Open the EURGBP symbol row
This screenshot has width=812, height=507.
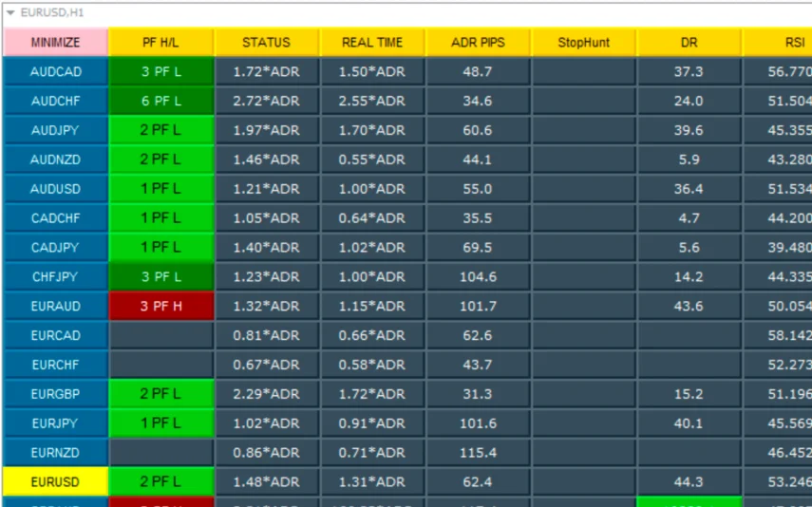pos(55,394)
